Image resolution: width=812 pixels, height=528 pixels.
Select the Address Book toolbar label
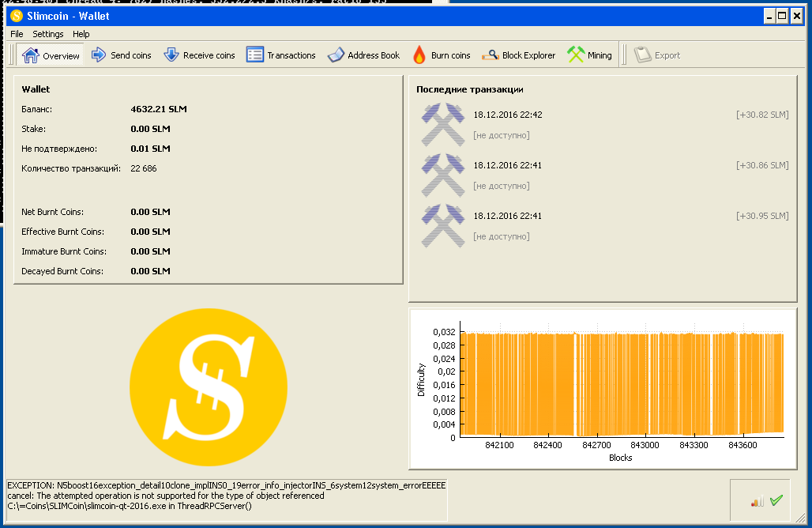tap(374, 55)
